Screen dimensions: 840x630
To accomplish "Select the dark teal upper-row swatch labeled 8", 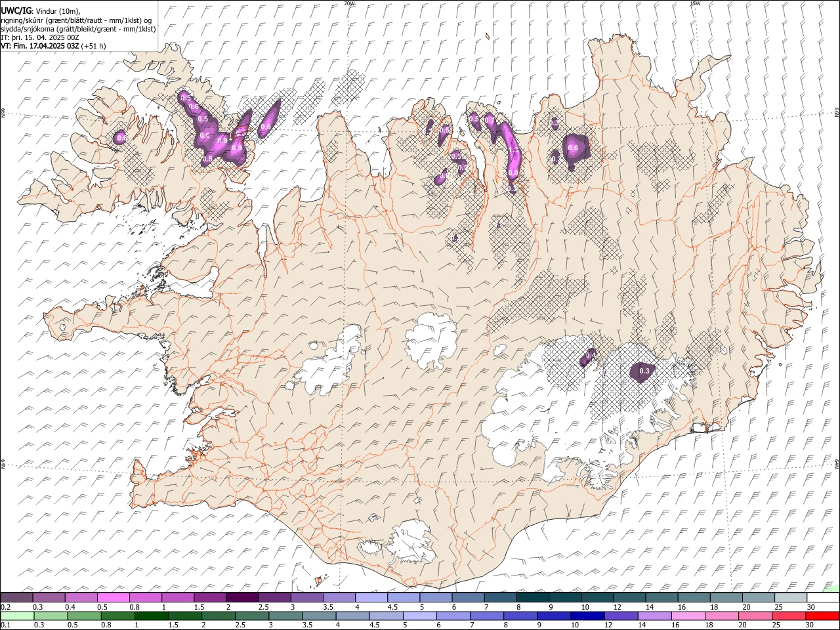I will click(532, 598).
